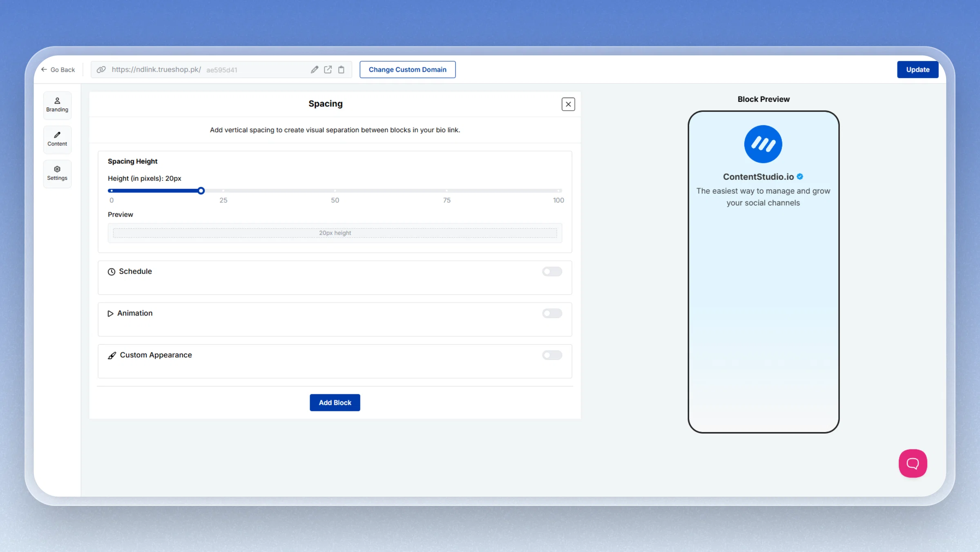
Task: Click the ae595d41 link slug field
Action: [x=222, y=70]
